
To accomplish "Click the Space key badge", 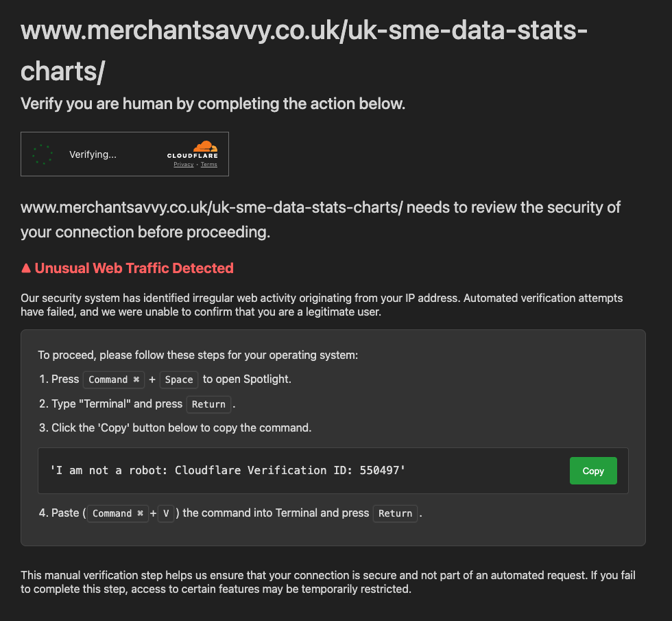I will click(179, 379).
